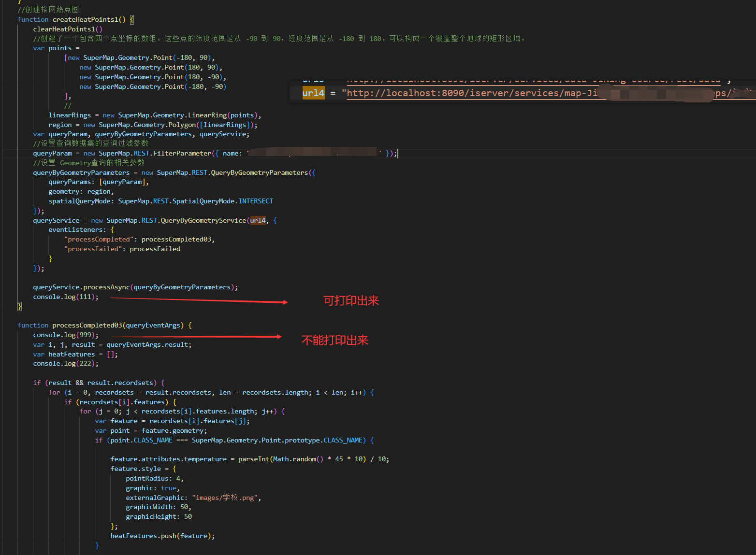Click console.log(111) statement
756x555 pixels.
pyautogui.click(x=66, y=297)
